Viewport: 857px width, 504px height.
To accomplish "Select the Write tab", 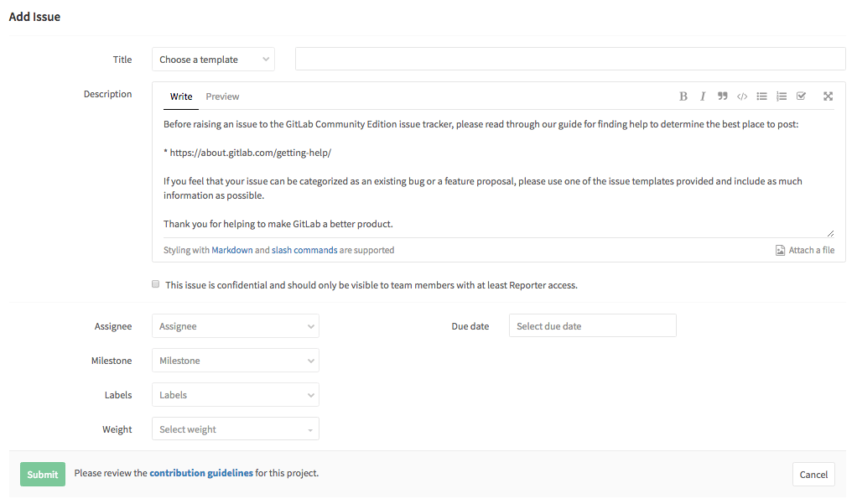I will pos(180,96).
